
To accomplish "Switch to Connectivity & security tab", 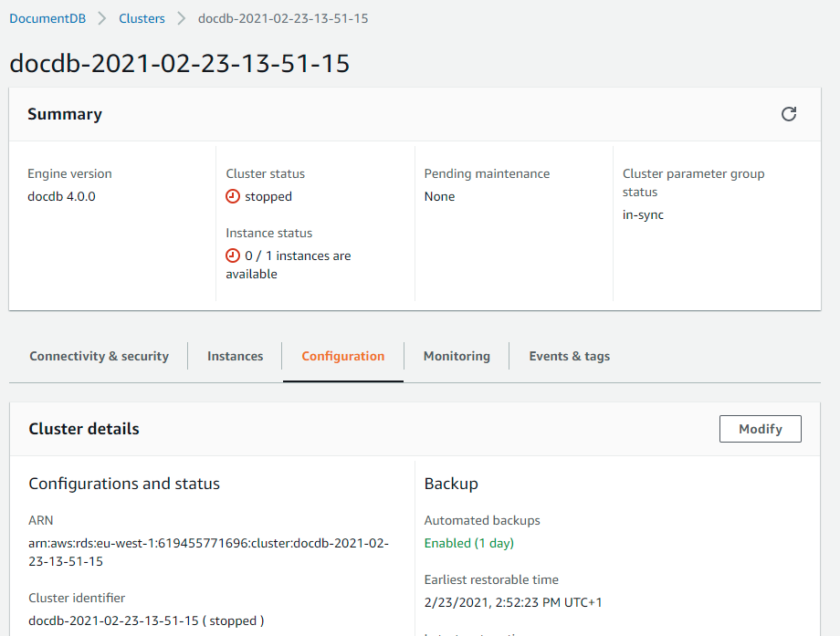I will [100, 356].
